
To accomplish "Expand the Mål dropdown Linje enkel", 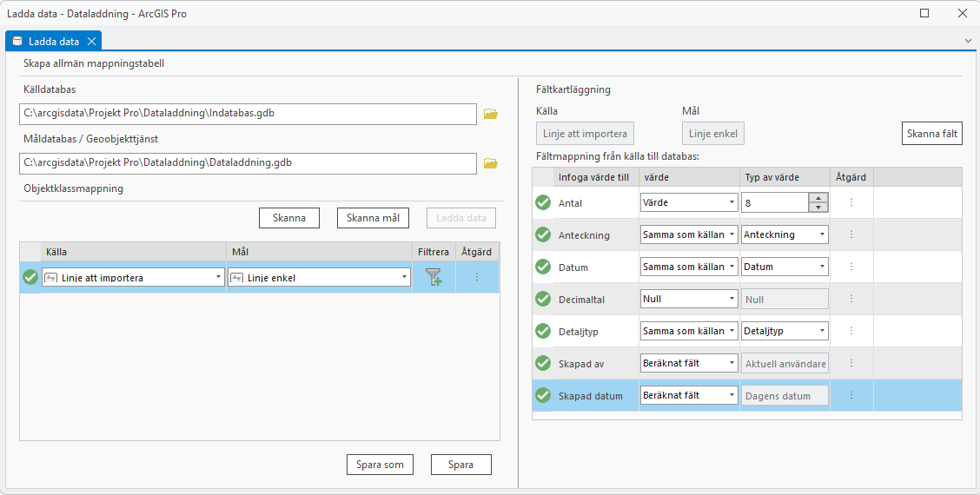I will pos(404,278).
